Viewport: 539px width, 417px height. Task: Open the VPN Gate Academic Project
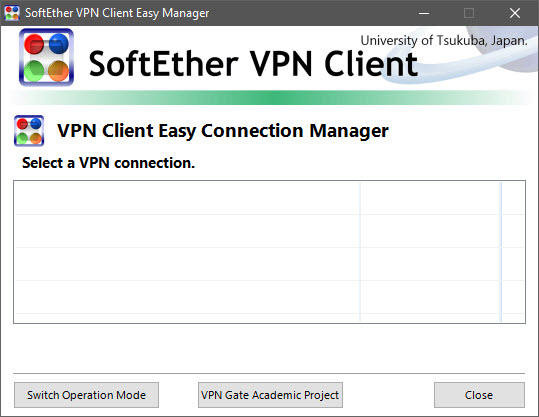270,395
